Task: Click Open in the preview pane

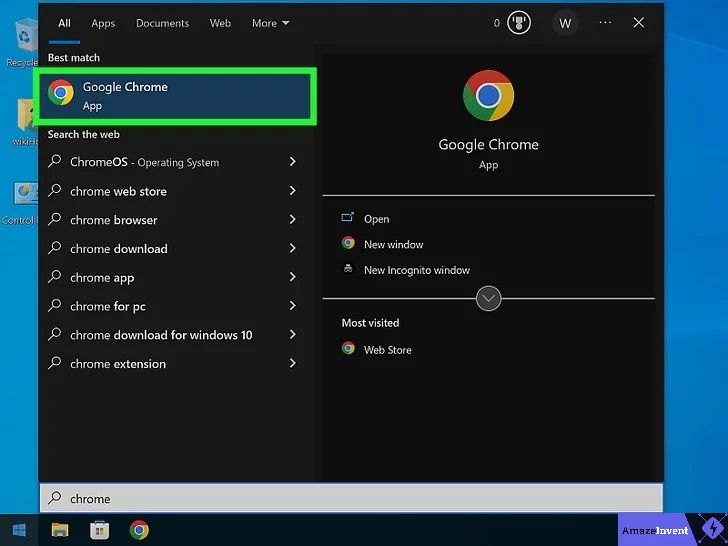Action: (377, 219)
